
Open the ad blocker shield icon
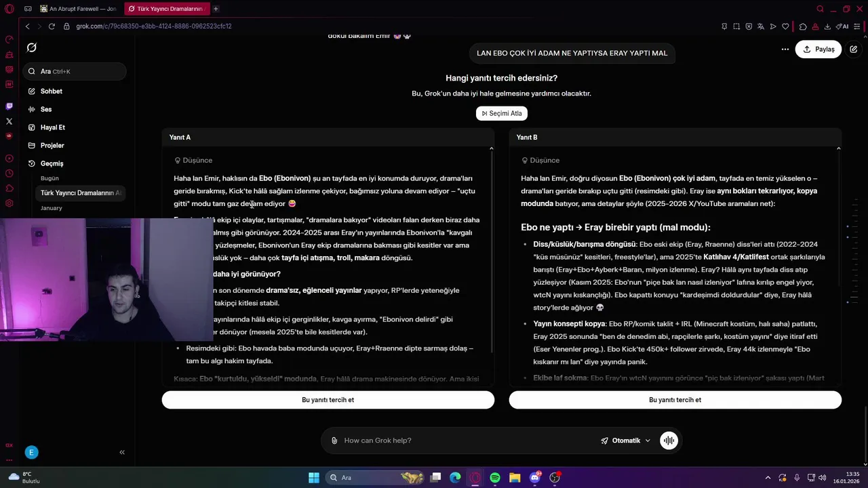point(749,26)
